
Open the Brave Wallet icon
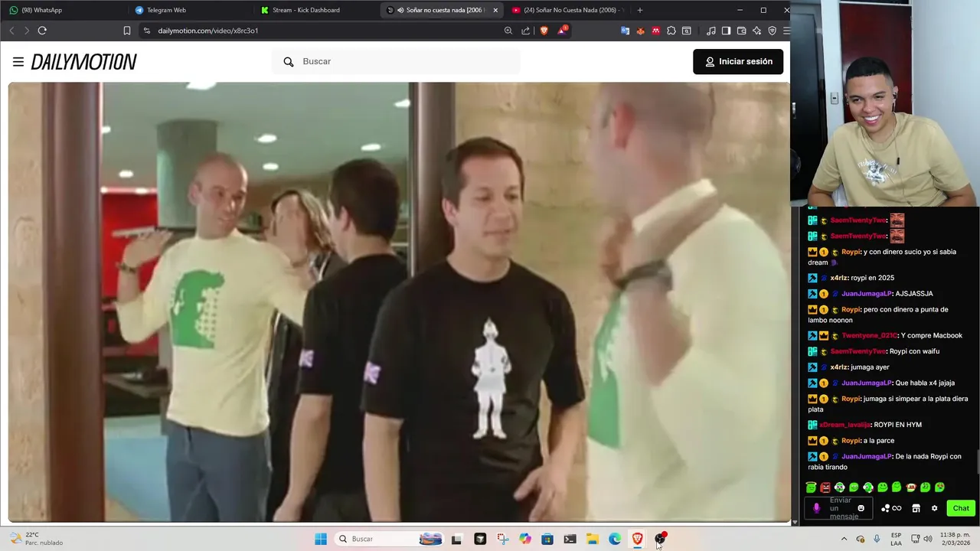pos(742,31)
